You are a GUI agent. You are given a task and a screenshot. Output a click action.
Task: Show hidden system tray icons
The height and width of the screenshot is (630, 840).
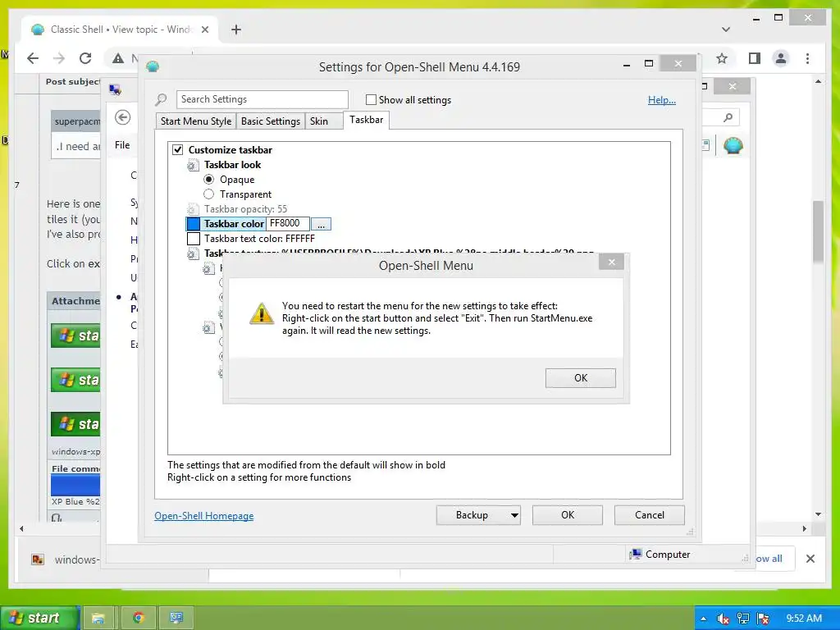coord(703,619)
